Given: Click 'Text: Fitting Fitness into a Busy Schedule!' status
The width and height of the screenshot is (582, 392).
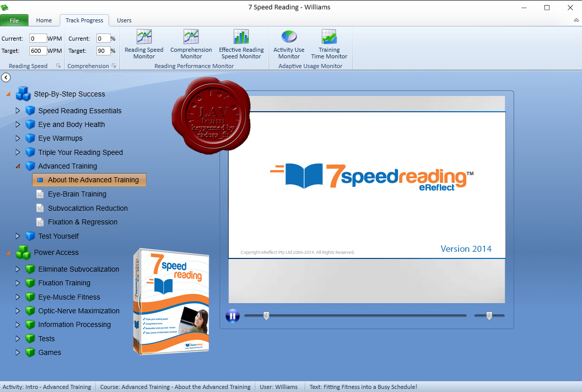Looking at the screenshot, I should click(x=363, y=387).
